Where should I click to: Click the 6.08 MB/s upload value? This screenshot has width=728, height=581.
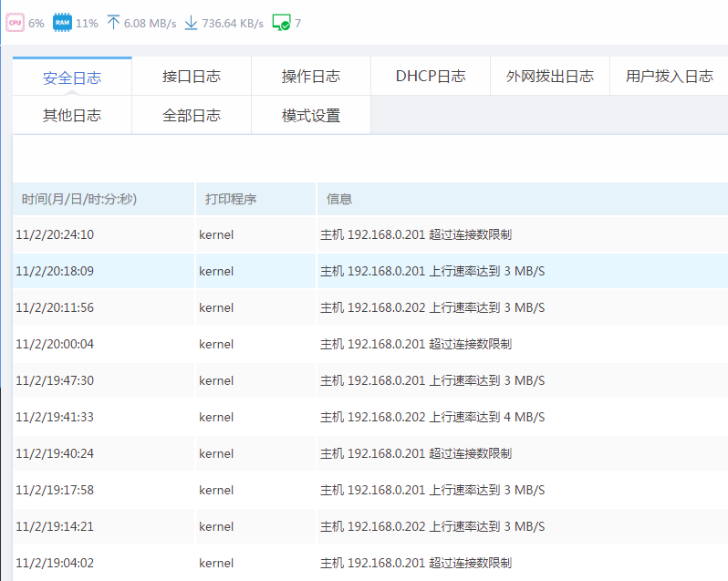pos(150,23)
